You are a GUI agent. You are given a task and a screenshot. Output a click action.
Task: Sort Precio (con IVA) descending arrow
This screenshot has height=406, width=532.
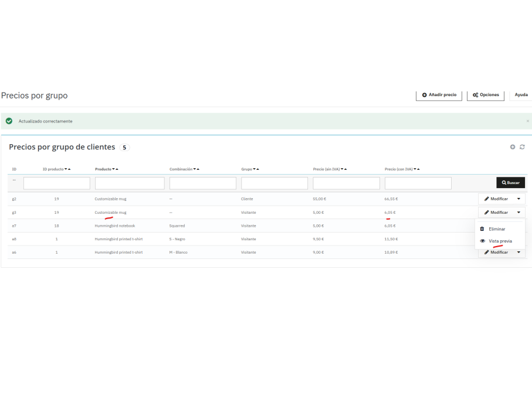pos(415,169)
